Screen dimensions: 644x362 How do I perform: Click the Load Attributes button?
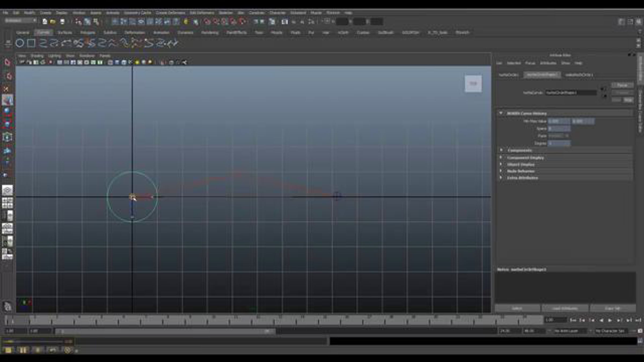565,308
